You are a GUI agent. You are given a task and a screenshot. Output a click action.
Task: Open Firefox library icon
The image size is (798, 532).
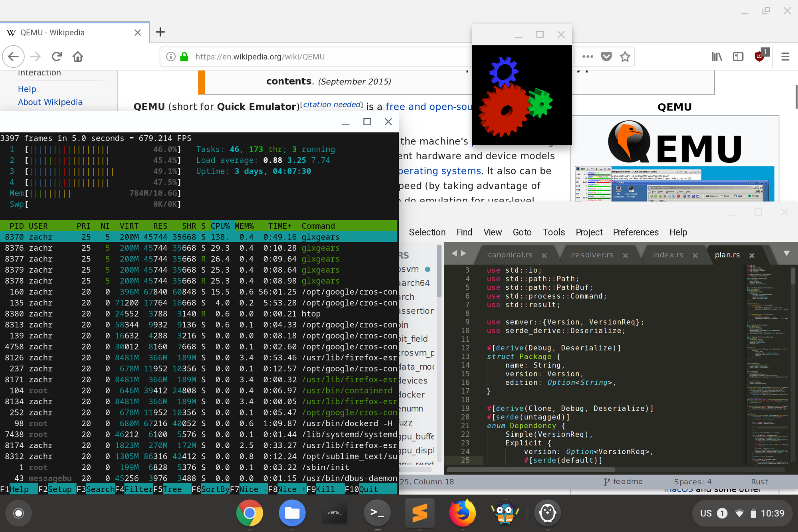717,57
